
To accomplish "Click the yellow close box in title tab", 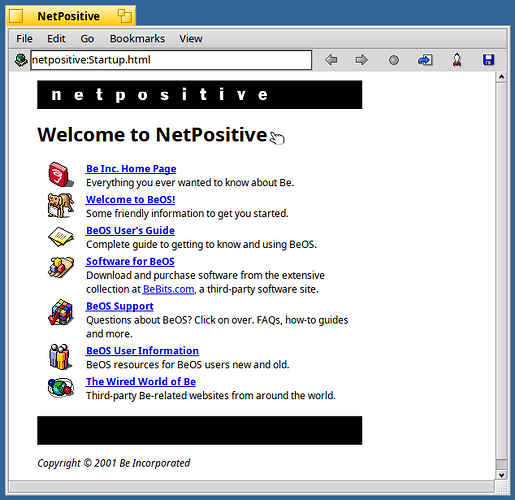I will tap(16, 16).
